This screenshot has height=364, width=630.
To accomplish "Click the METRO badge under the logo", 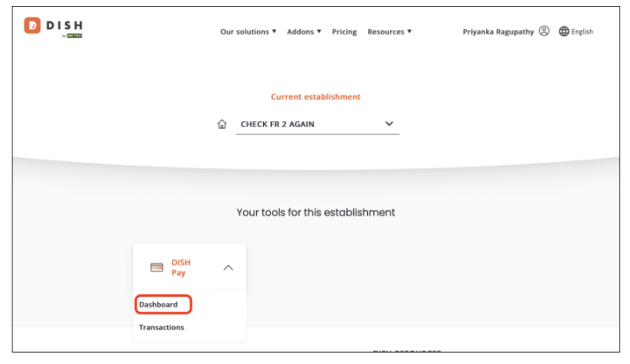I will click(75, 36).
